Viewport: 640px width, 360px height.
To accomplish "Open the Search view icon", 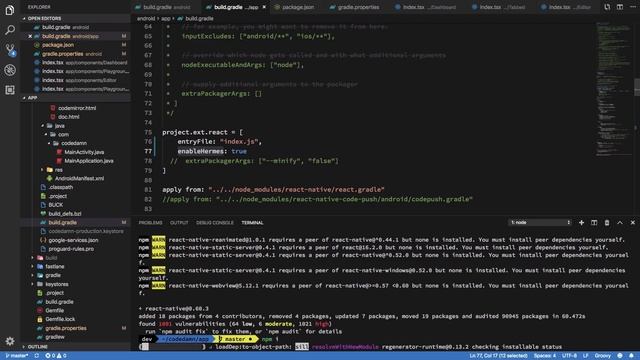I will (x=10, y=30).
